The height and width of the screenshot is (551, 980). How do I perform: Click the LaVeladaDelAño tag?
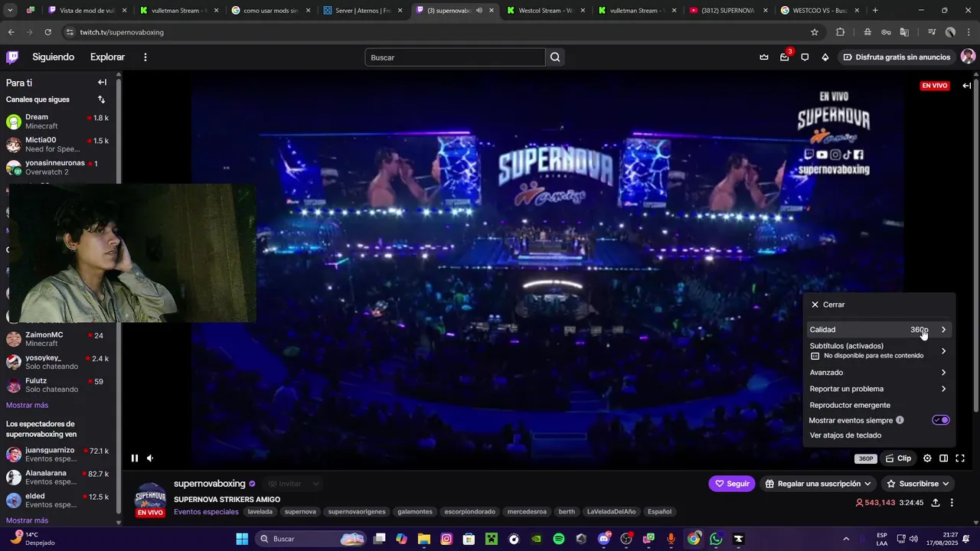[x=611, y=512]
